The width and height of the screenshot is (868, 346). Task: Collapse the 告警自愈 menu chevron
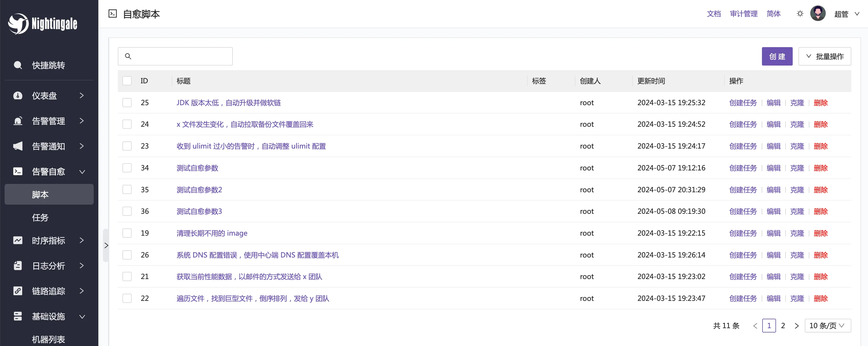click(82, 172)
